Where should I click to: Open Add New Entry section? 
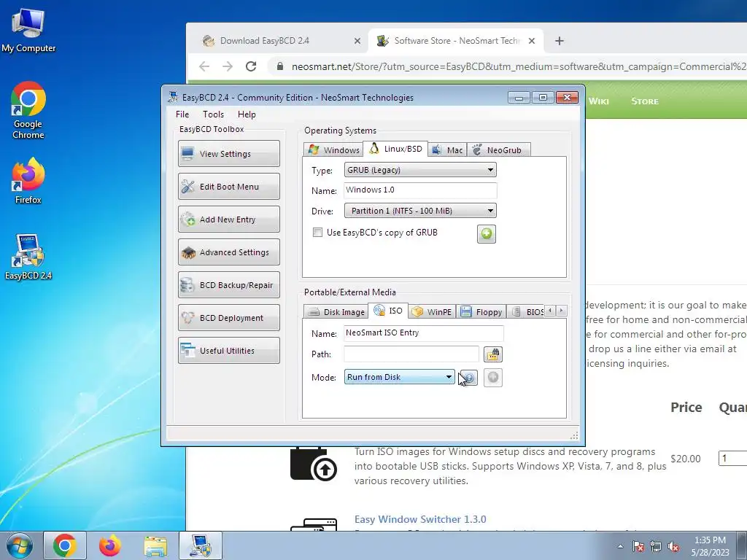[228, 219]
